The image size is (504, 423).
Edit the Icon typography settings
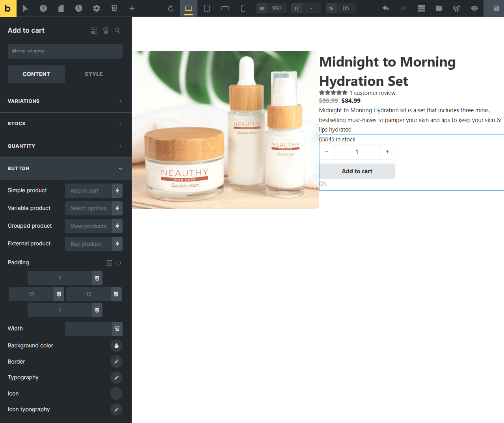tap(116, 410)
